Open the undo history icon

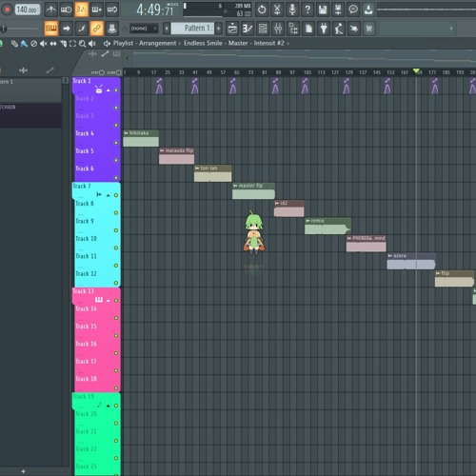tap(262, 10)
